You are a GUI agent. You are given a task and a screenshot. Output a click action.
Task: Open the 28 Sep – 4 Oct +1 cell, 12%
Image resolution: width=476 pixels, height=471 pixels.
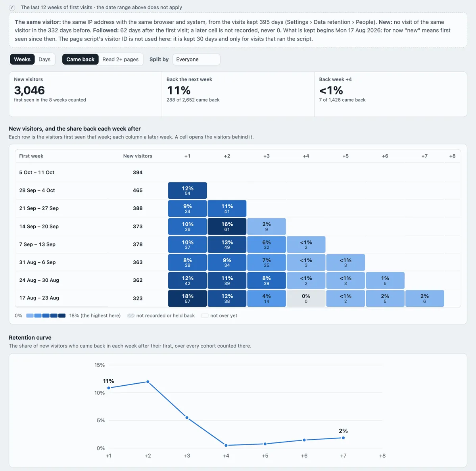tap(188, 190)
